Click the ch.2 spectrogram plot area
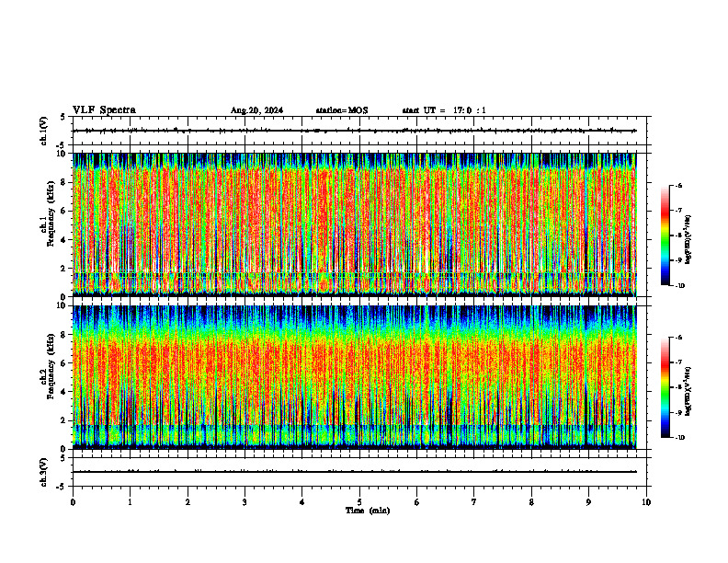The height and width of the screenshot is (563, 728). point(355,377)
